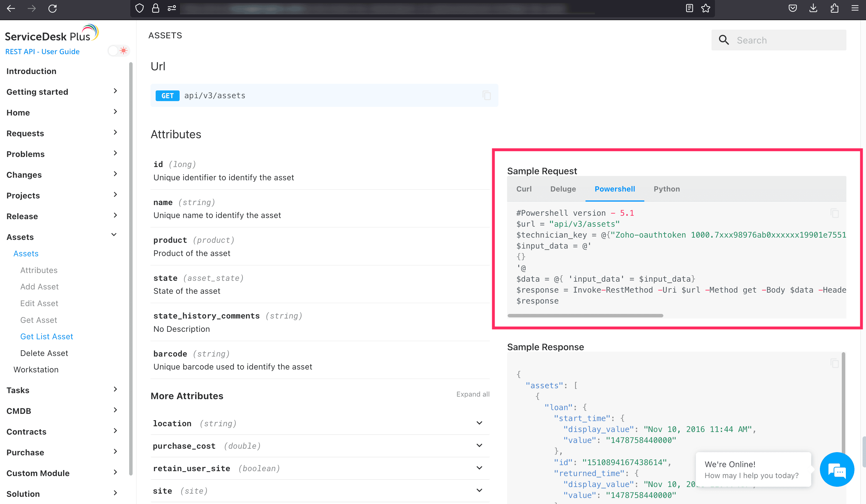The height and width of the screenshot is (504, 866).
Task: Open the Save to Pocket icon
Action: coord(792,8)
